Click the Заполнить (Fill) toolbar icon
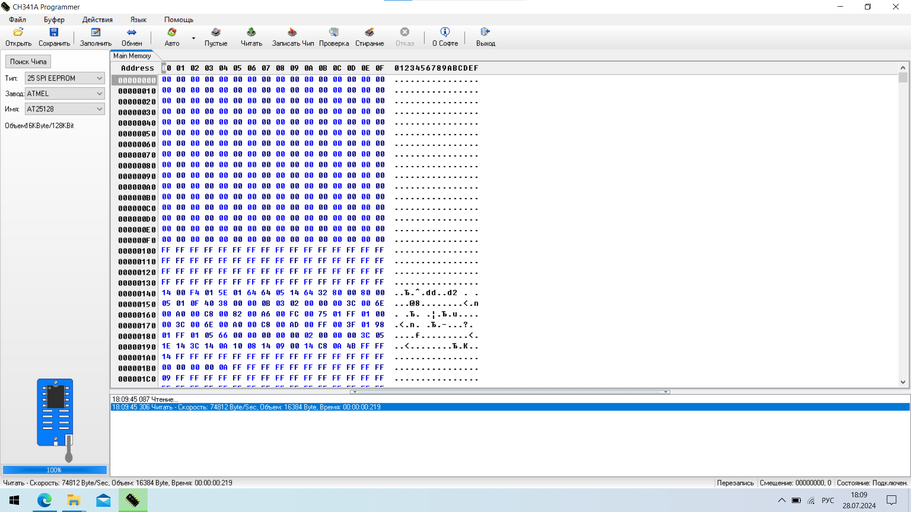 pyautogui.click(x=95, y=37)
